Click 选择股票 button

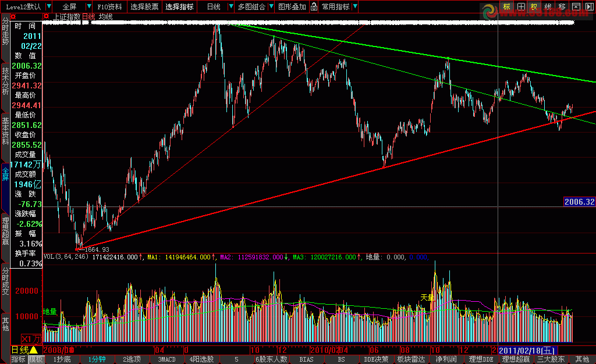[x=144, y=7]
